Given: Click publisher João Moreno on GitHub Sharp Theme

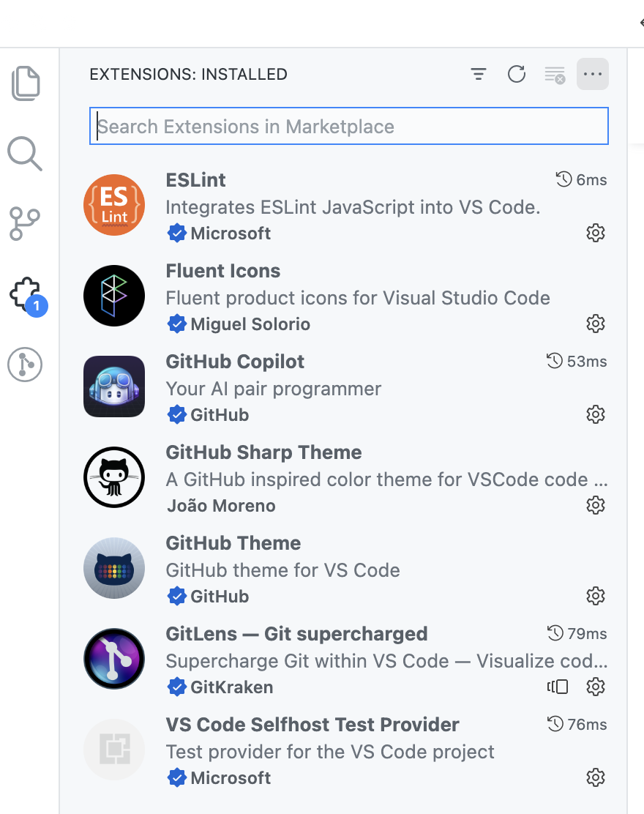Looking at the screenshot, I should (x=221, y=505).
